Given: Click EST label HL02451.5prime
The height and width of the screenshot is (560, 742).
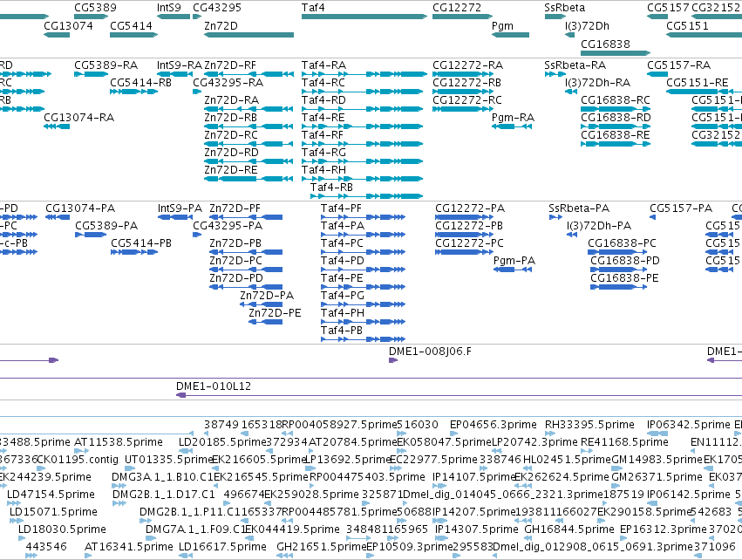Looking at the screenshot, I should [x=567, y=460].
